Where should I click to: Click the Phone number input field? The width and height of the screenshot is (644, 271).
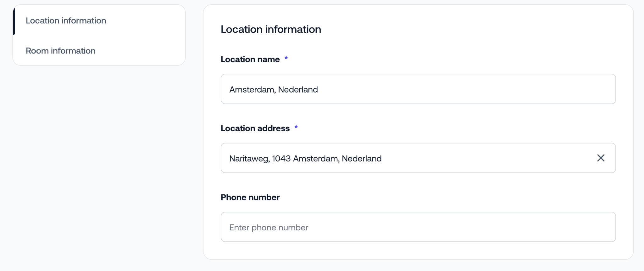point(418,227)
